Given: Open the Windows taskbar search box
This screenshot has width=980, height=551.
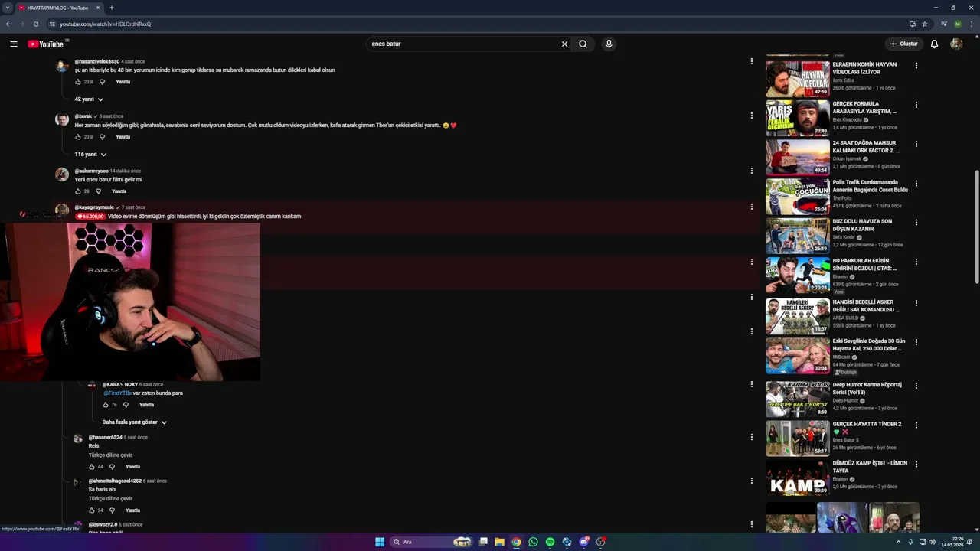Looking at the screenshot, I should point(431,542).
